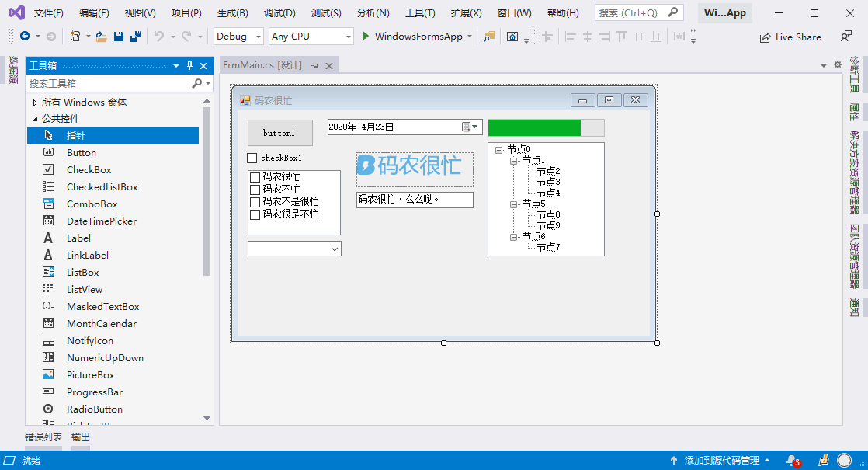Image resolution: width=868 pixels, height=470 pixels.
Task: Click the 搜索工具箱 search field
Action: pyautogui.click(x=109, y=84)
